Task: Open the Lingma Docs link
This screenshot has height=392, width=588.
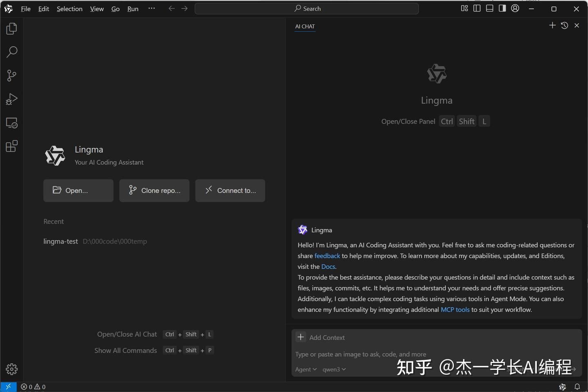Action: (328, 266)
